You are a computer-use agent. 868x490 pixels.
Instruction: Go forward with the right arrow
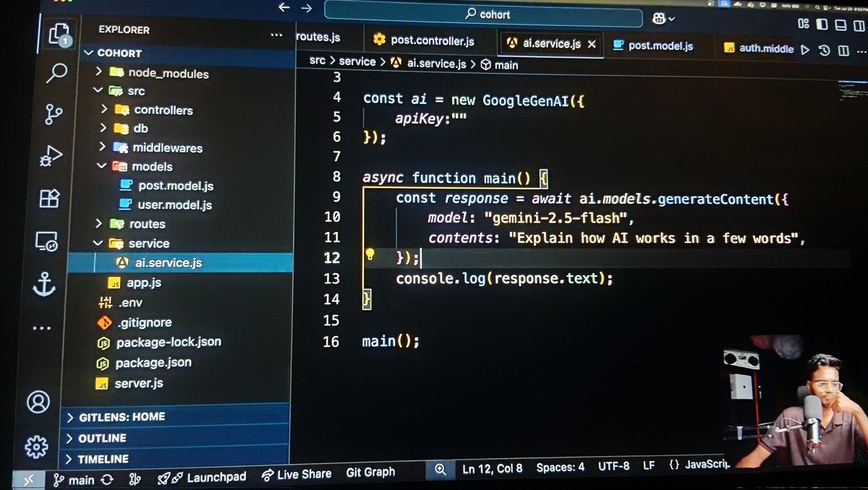[x=306, y=8]
